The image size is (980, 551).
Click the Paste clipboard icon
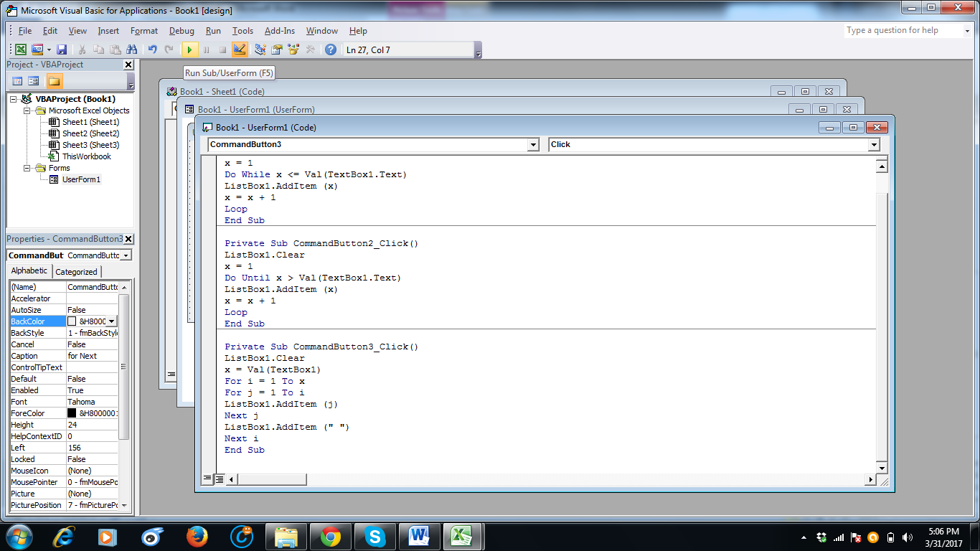pos(115,50)
